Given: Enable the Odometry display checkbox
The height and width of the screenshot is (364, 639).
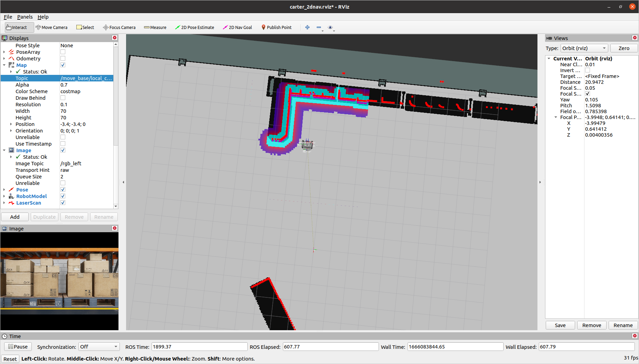Looking at the screenshot, I should pos(63,59).
